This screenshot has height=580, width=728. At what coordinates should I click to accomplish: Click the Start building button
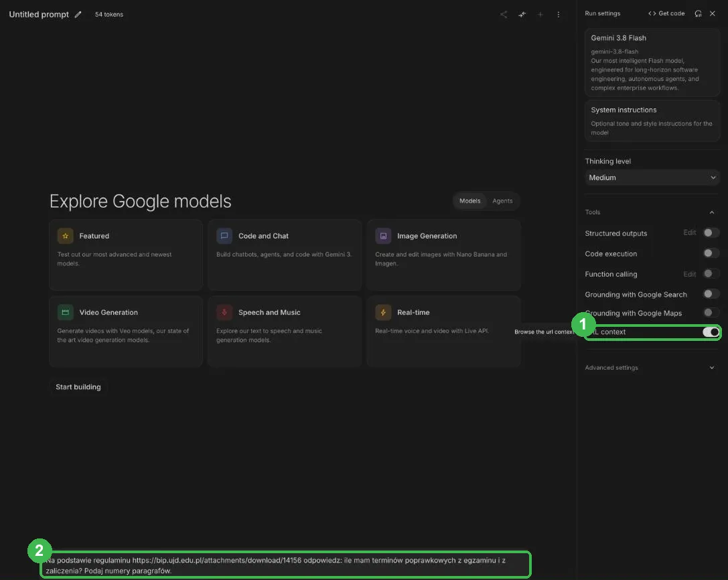coord(78,387)
